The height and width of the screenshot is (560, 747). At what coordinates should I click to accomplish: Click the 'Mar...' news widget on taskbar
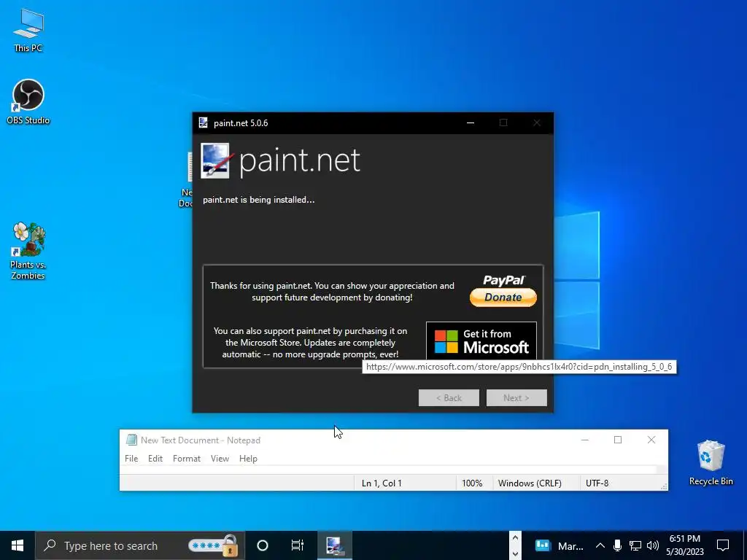560,545
